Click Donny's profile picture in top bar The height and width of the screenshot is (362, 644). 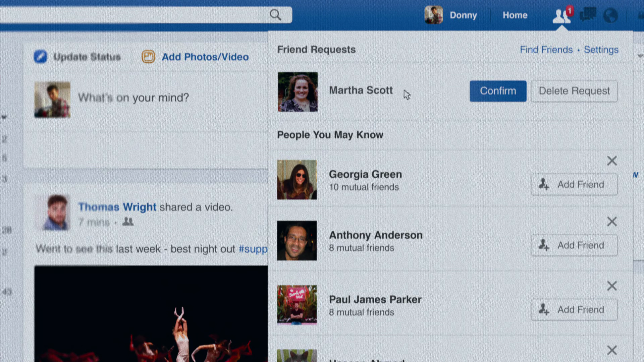(x=433, y=15)
